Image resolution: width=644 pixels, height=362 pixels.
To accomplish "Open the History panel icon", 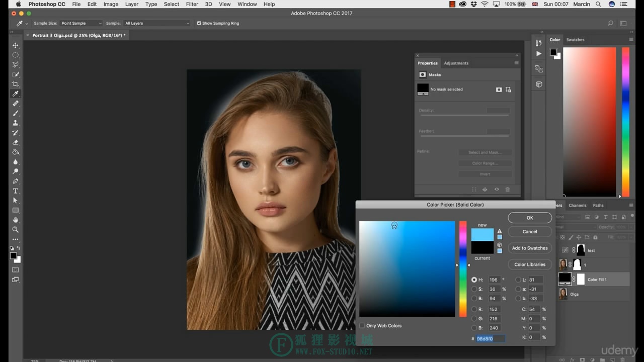I will point(539,43).
